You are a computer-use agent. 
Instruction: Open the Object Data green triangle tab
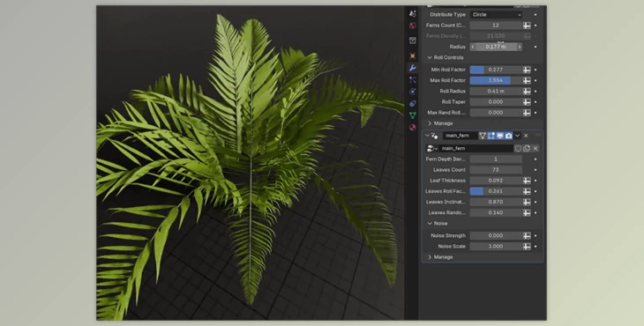coord(413,115)
